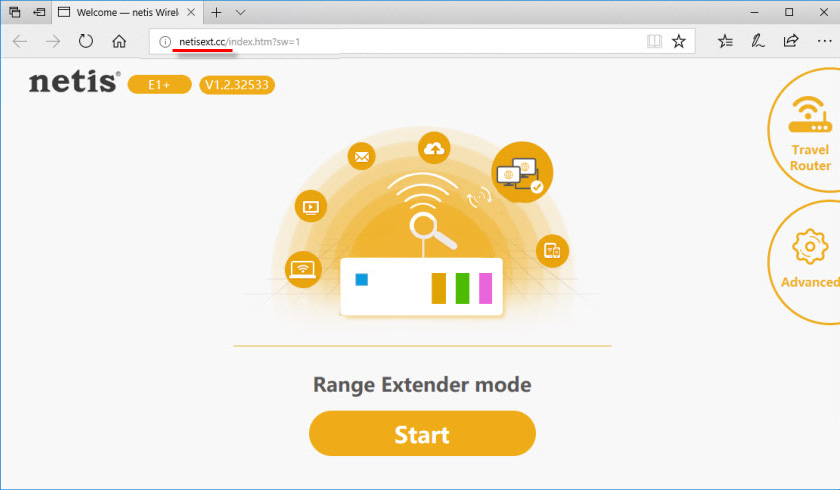The width and height of the screenshot is (840, 490).
Task: Click the V1.2.32533 firmware version badge
Action: click(x=237, y=85)
